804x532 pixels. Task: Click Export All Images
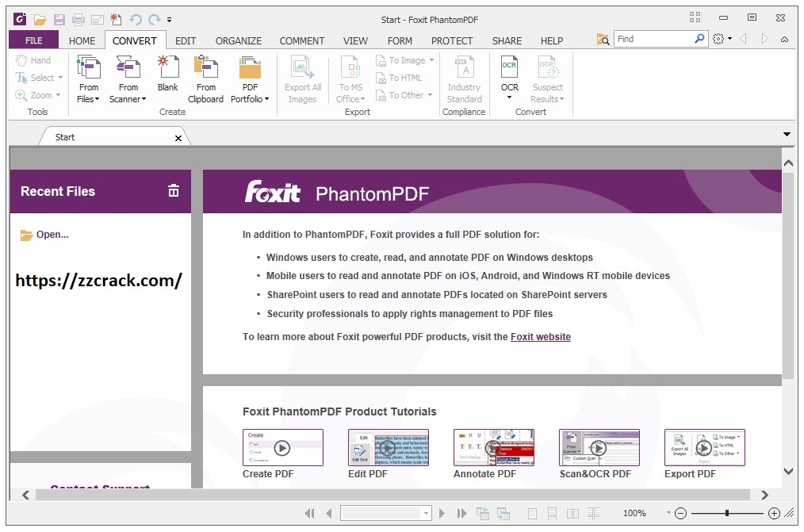303,79
